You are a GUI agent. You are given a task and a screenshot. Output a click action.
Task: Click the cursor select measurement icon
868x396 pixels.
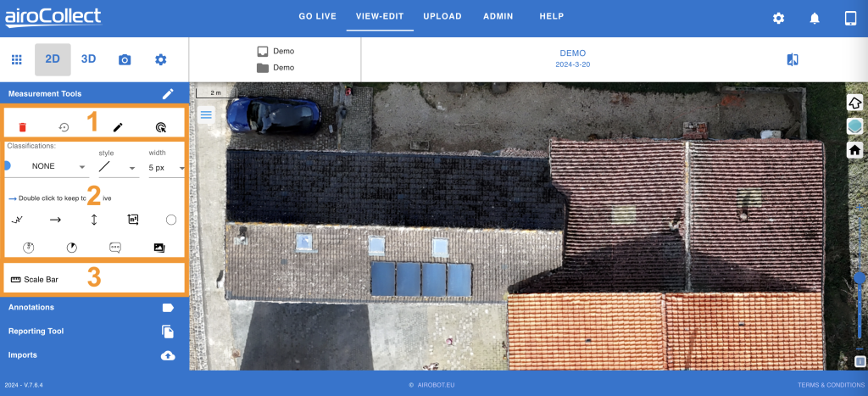tap(161, 127)
